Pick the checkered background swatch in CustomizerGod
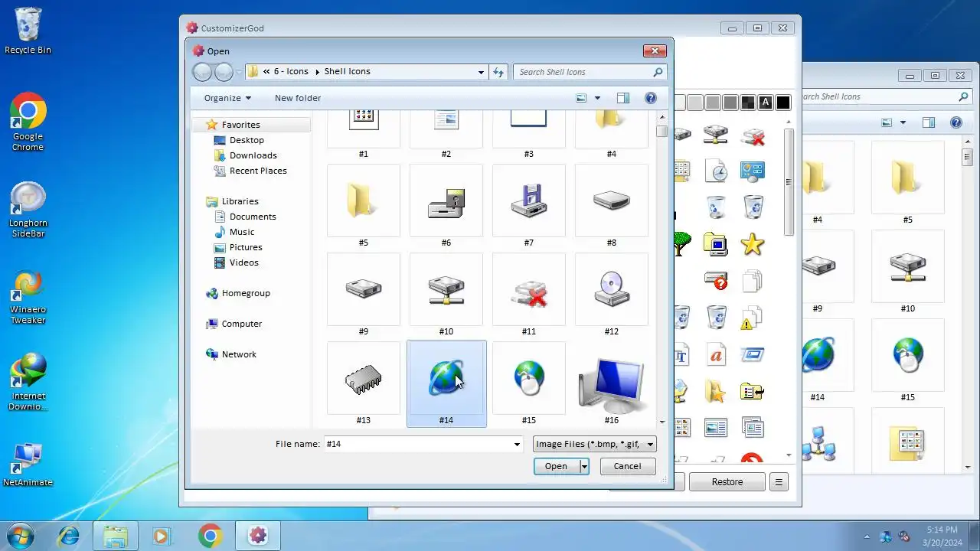980x551 pixels. (x=748, y=103)
